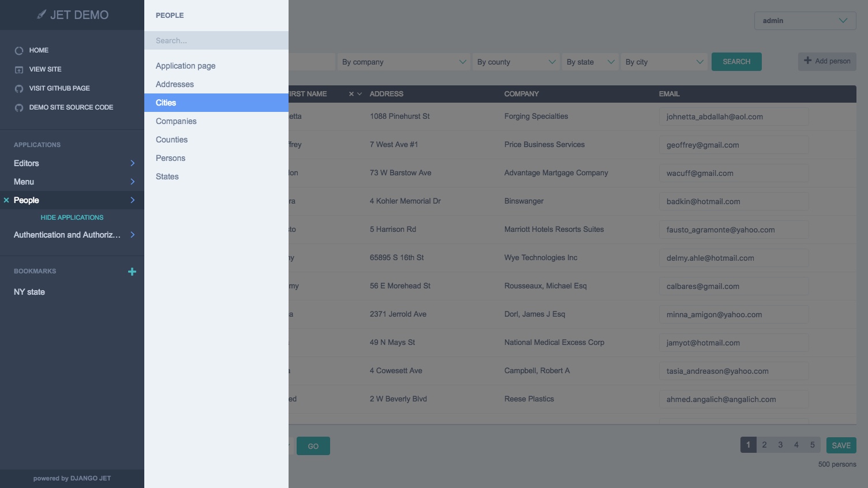Open the admin user dropdown
This screenshot has width=868, height=488.
(805, 21)
